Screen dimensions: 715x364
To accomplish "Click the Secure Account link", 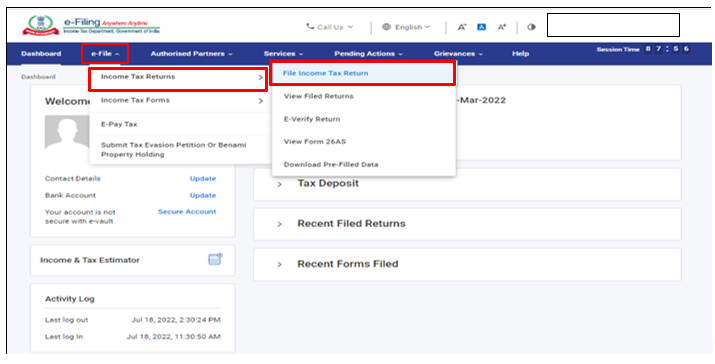I will [x=187, y=212].
